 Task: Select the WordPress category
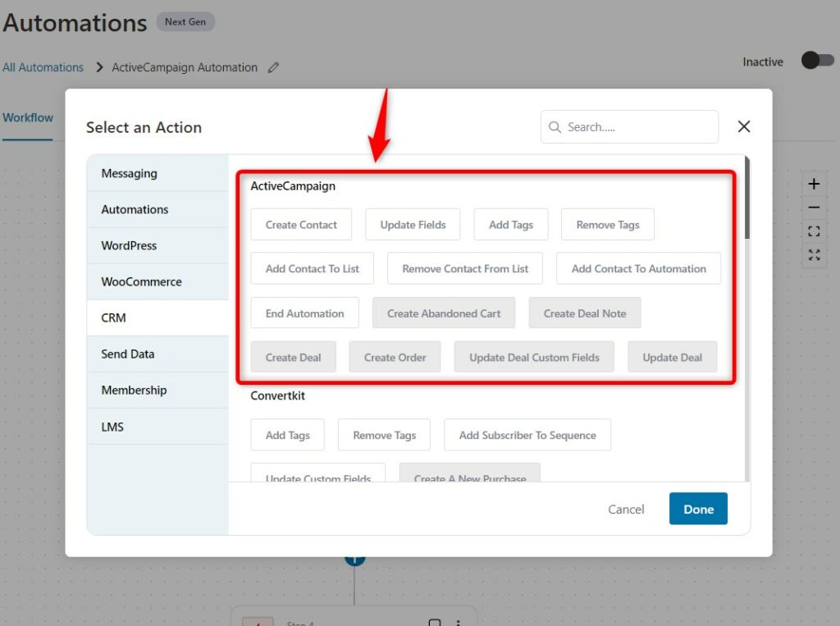point(157,245)
